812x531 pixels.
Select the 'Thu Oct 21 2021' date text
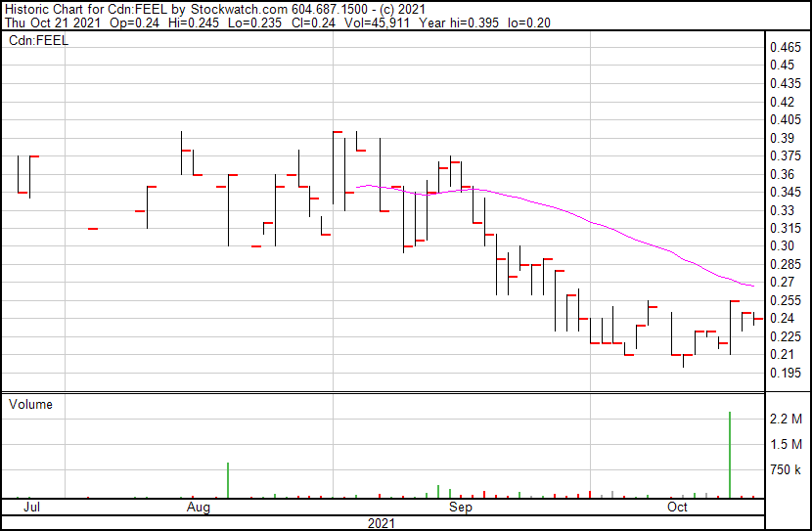(x=52, y=22)
